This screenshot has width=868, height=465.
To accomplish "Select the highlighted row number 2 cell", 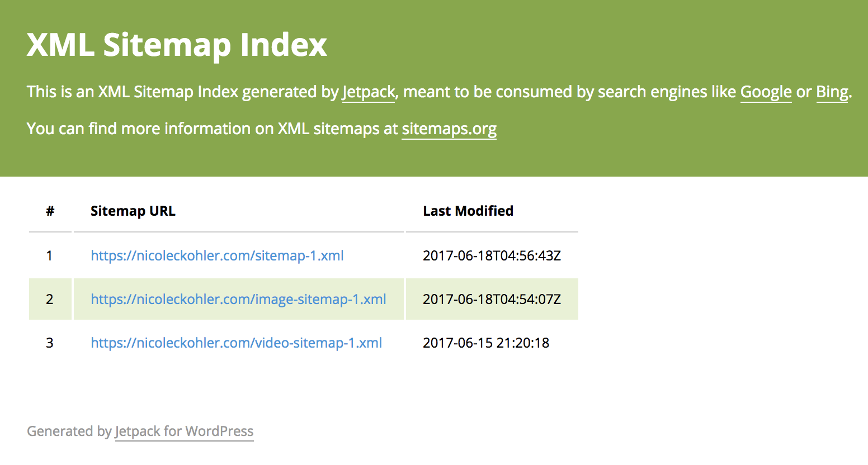I will tap(50, 300).
